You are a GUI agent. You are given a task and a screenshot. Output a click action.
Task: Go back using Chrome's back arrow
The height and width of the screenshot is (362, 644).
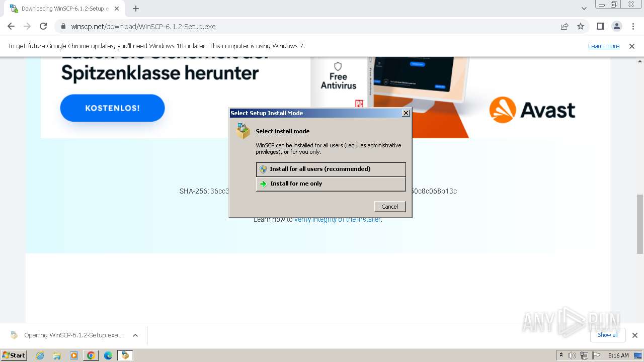(x=11, y=27)
